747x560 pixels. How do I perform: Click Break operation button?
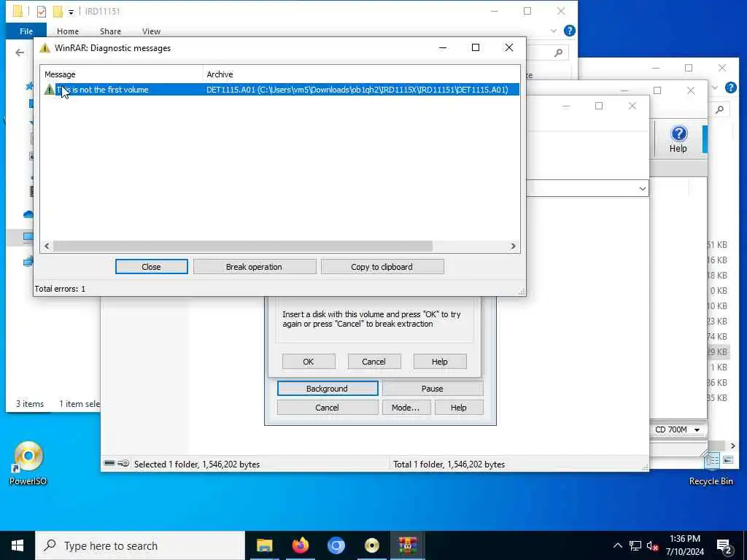point(254,267)
